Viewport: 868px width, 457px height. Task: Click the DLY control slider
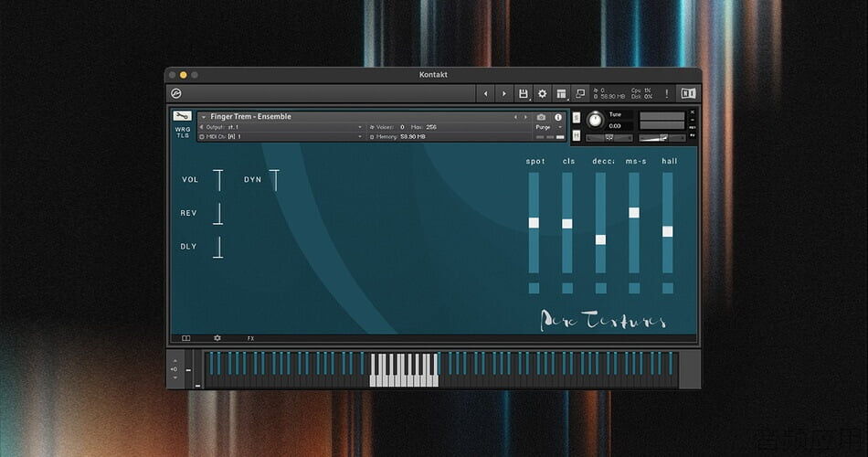(x=218, y=247)
